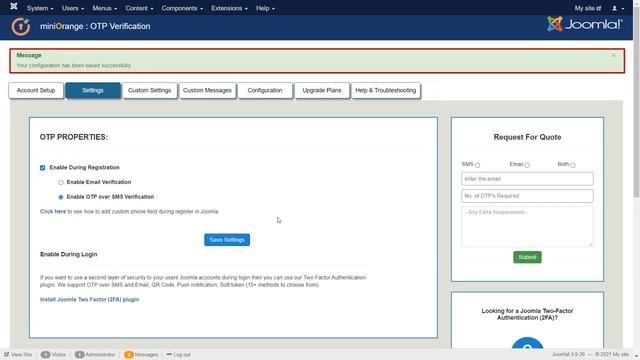Open the My site link
Viewport: 640px width, 360px height.
[x=588, y=8]
